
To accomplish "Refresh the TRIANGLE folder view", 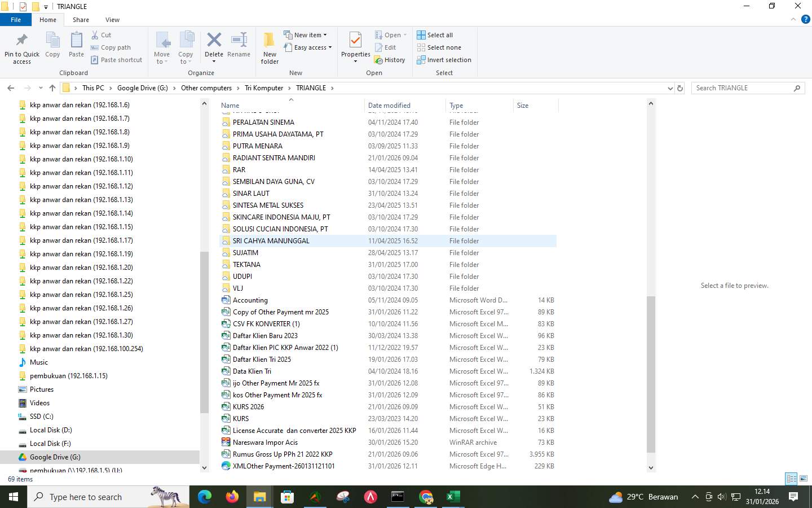I will coord(680,88).
